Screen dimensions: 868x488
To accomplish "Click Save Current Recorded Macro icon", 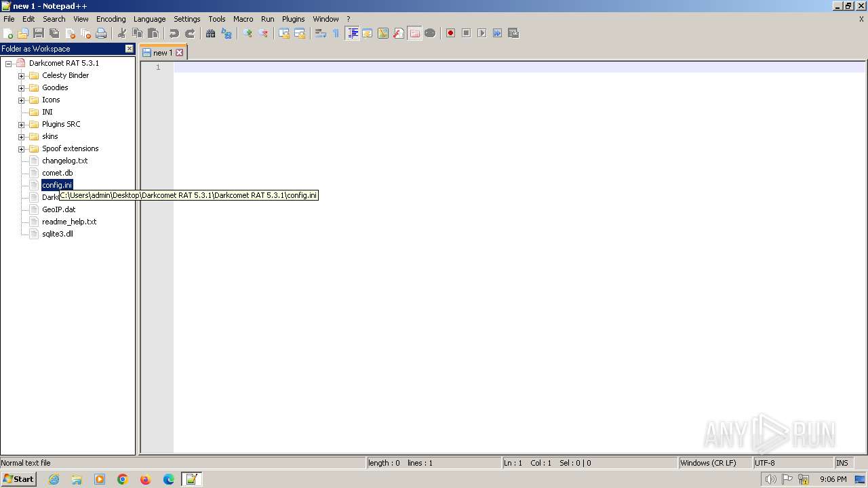I will (513, 33).
